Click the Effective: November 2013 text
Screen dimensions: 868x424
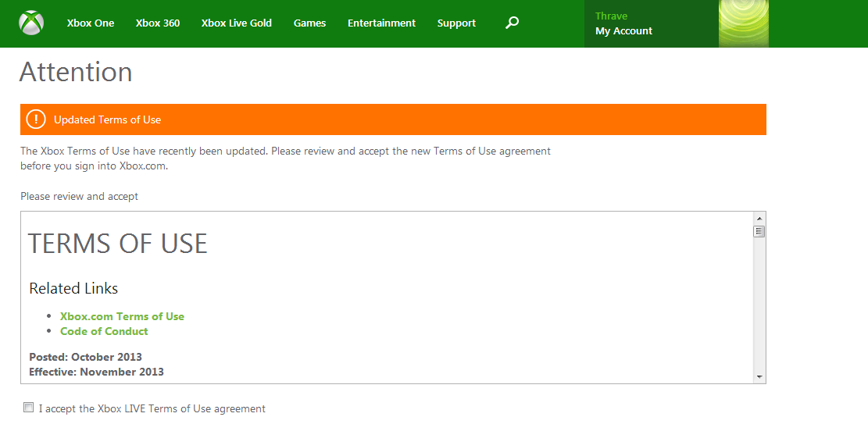[96, 372]
